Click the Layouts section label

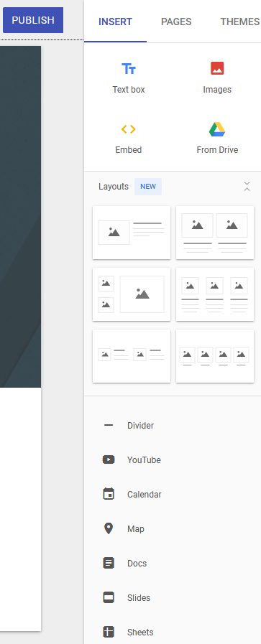pyautogui.click(x=114, y=187)
